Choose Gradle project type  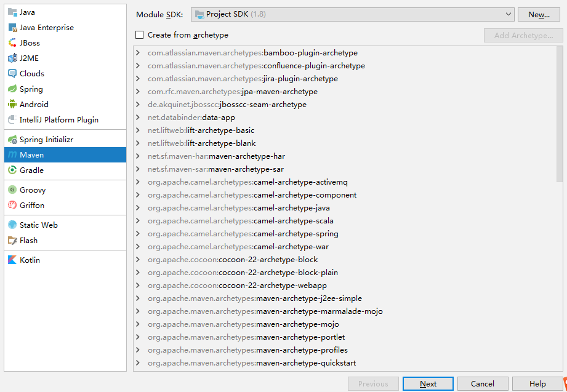(65, 170)
